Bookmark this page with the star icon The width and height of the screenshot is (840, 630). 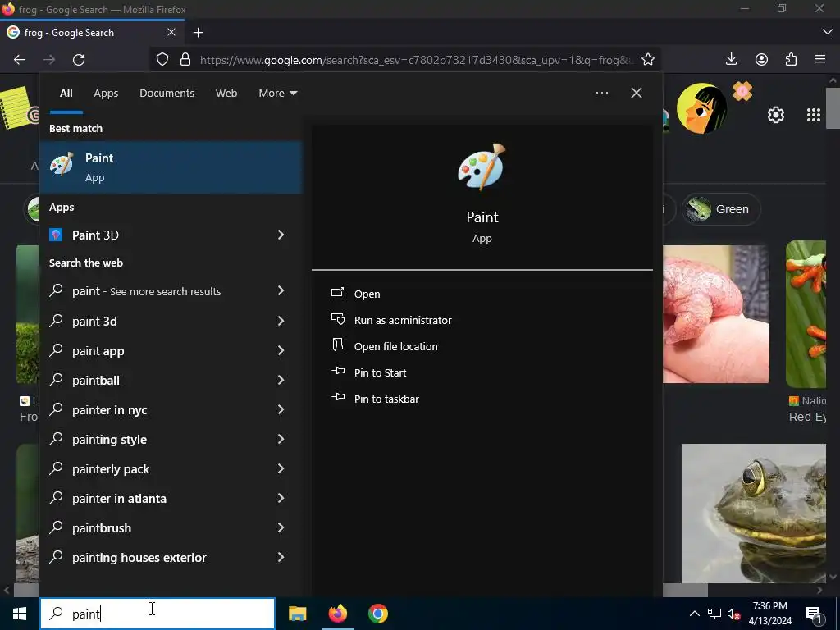pos(648,59)
